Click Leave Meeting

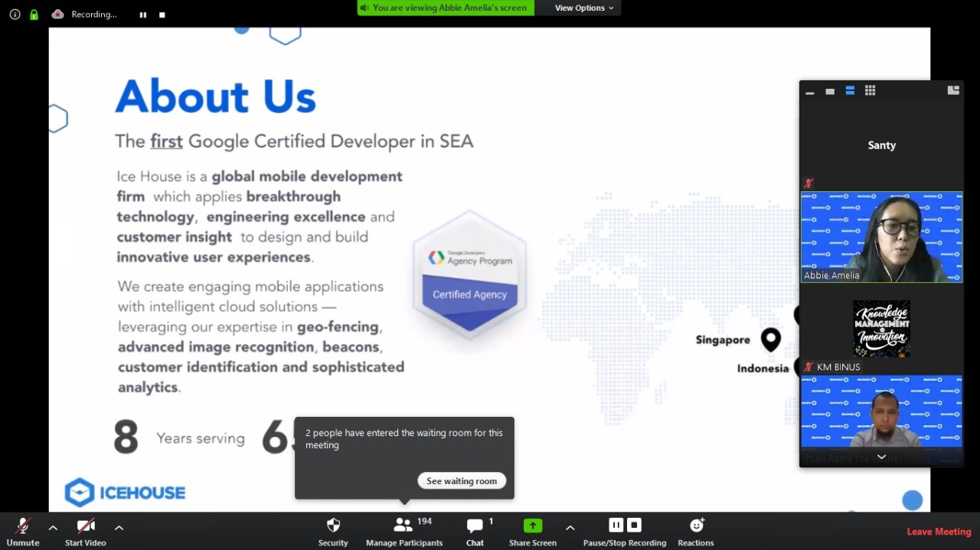939,532
